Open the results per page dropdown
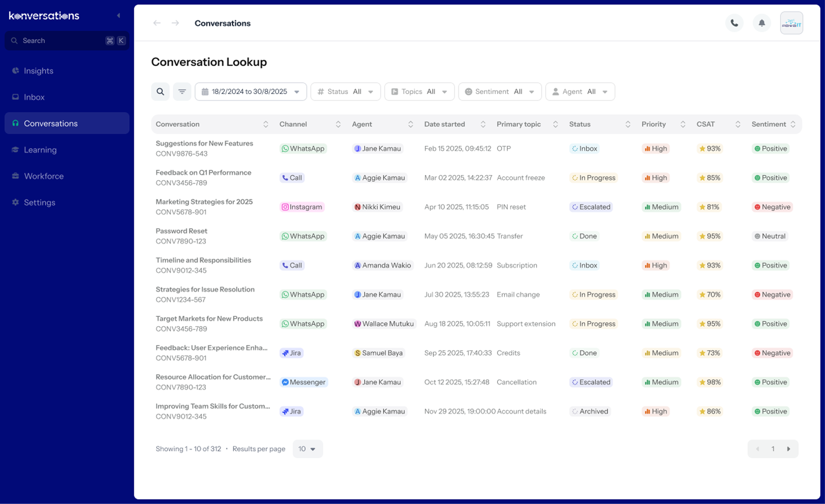This screenshot has width=825, height=504. [307, 449]
